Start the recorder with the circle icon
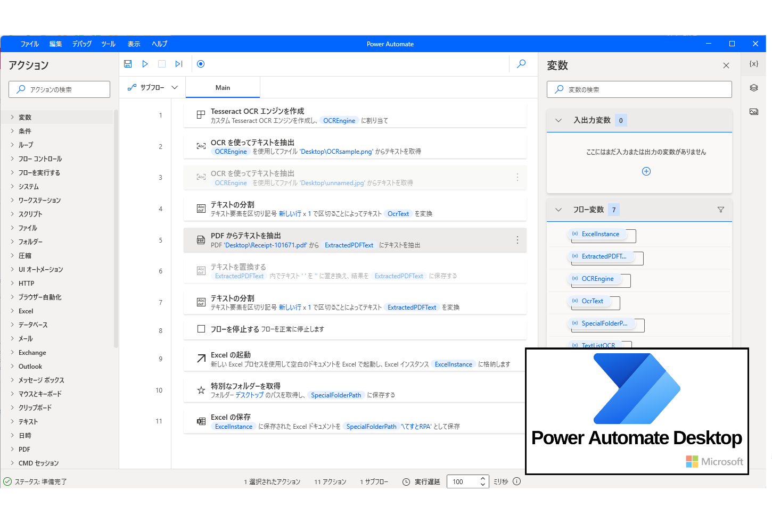The image size is (772, 532). pyautogui.click(x=201, y=64)
